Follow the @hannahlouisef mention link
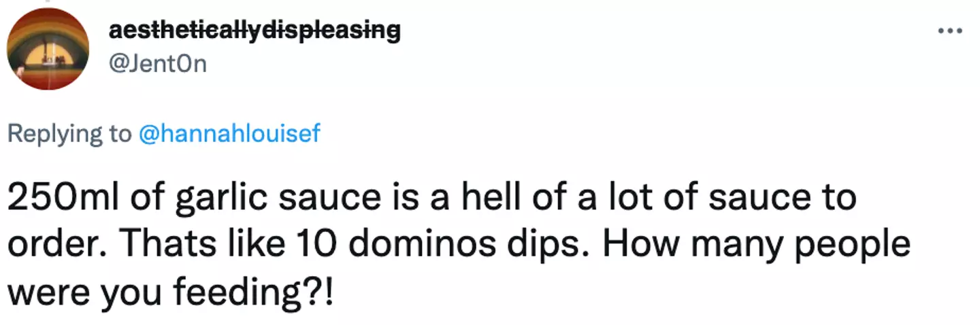 229,134
